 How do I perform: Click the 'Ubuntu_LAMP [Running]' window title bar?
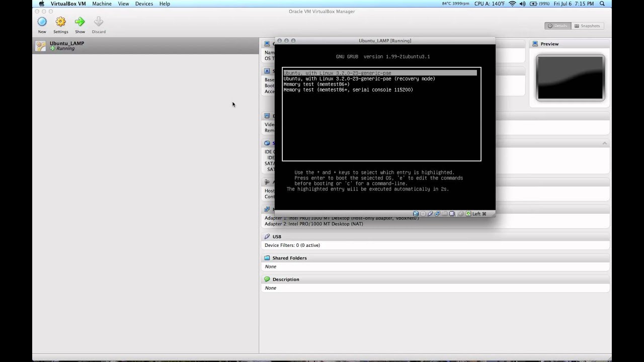pyautogui.click(x=385, y=41)
